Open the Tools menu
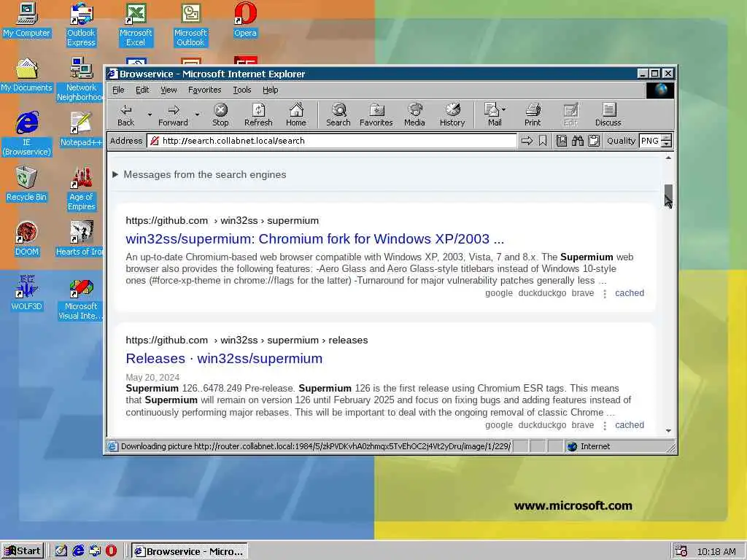The image size is (747, 560). pyautogui.click(x=242, y=90)
